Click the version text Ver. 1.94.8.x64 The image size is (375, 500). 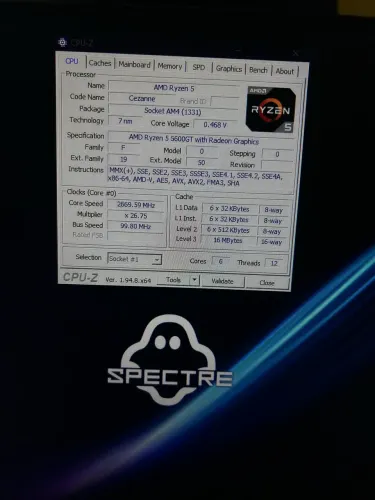click(128, 280)
